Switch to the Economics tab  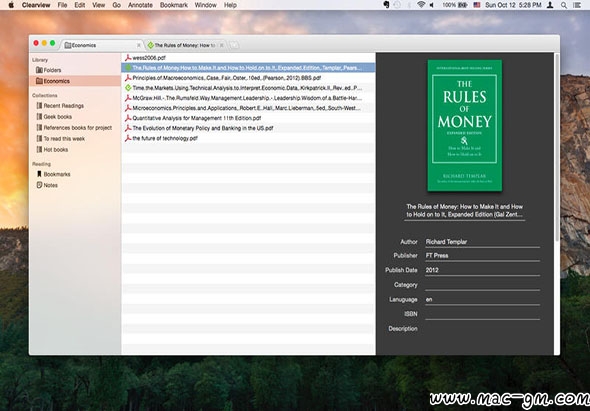[x=102, y=45]
